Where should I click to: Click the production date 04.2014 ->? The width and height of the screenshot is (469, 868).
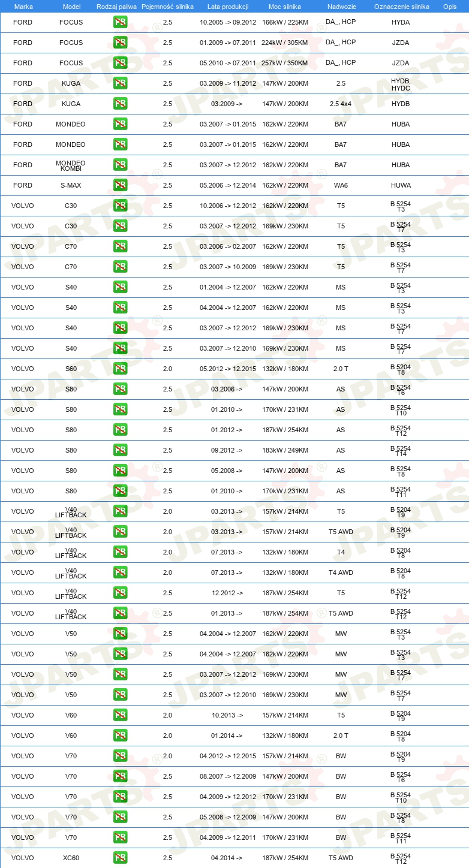point(227,858)
